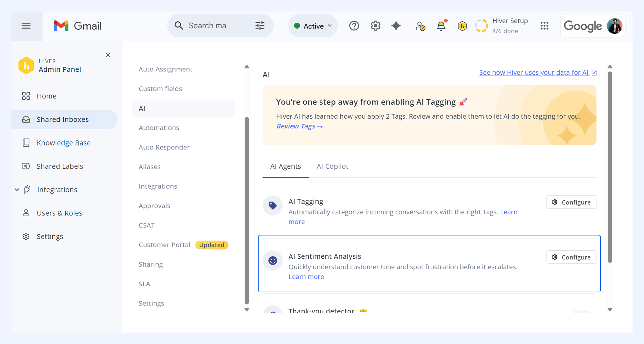Screen dimensions: 644x344
Task: Open See how Hiver uses your data link
Action: coord(538,73)
